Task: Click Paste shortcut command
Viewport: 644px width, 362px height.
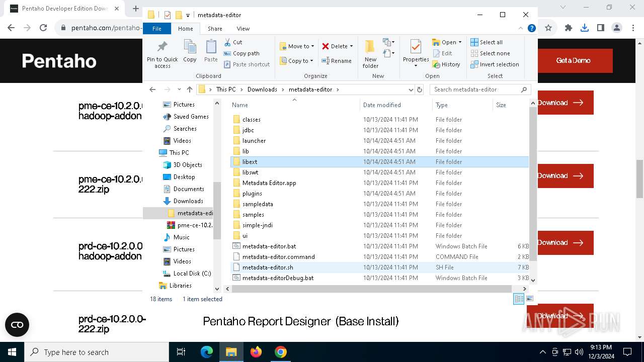Action: coord(247,64)
